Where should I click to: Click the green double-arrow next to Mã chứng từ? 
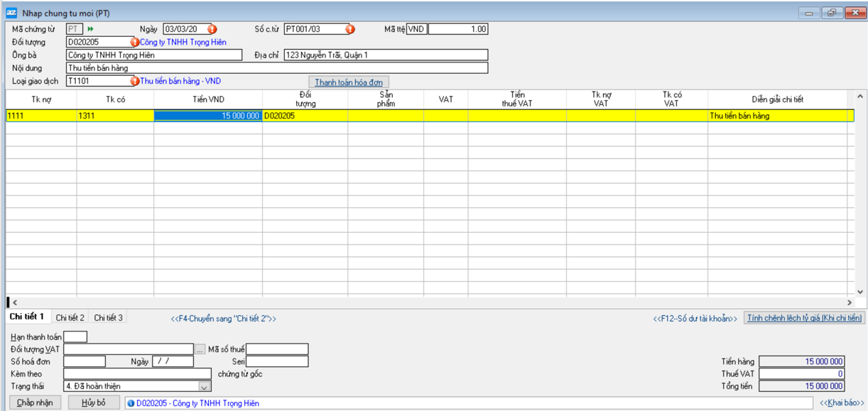coord(90,29)
